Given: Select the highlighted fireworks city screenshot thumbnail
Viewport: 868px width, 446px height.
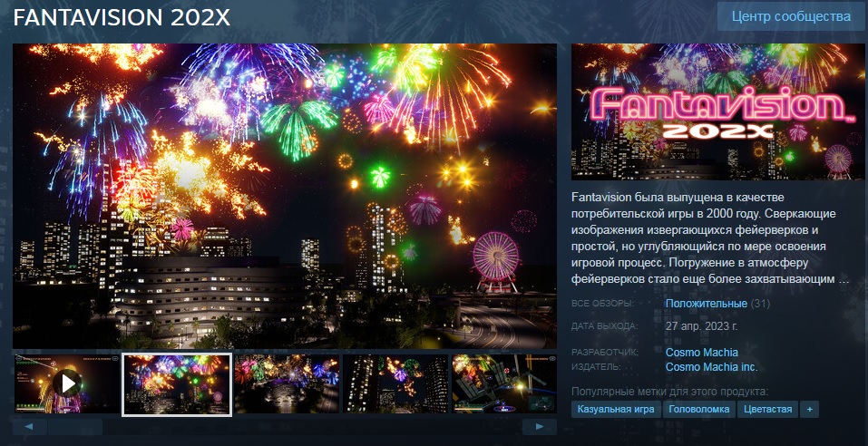Looking at the screenshot, I should coord(177,384).
